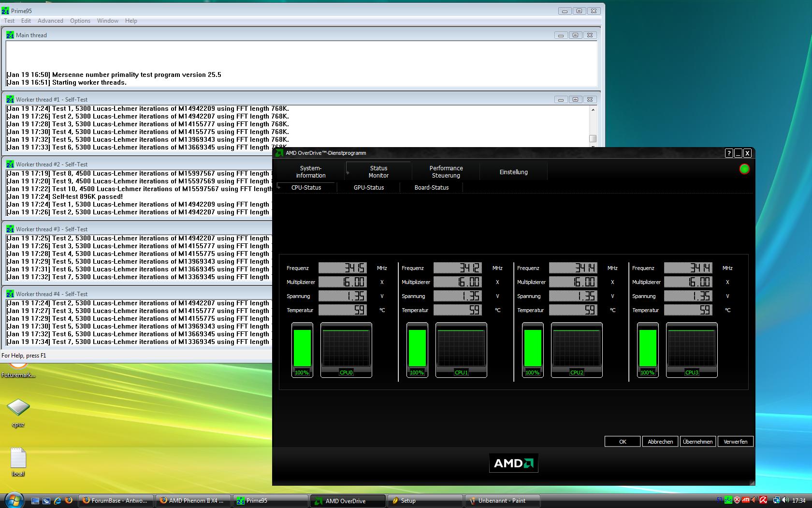Click the green status indicator light in OverDrive
812x508 pixels.
(744, 169)
